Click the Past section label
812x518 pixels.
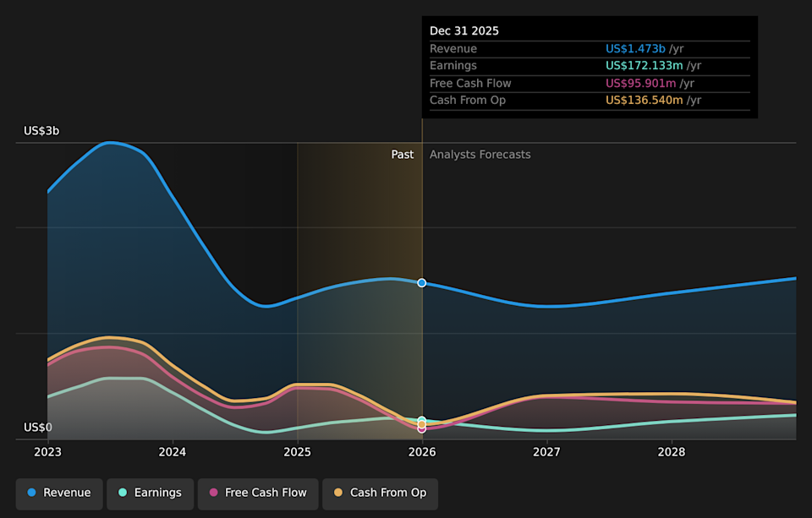point(403,155)
